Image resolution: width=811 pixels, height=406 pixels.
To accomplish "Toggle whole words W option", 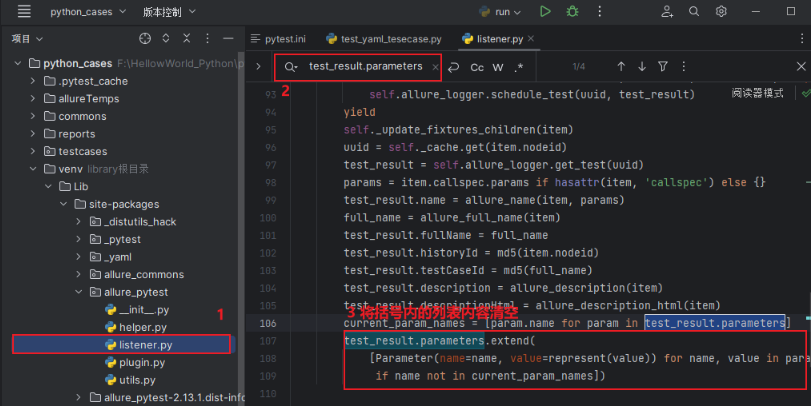I will pos(498,67).
